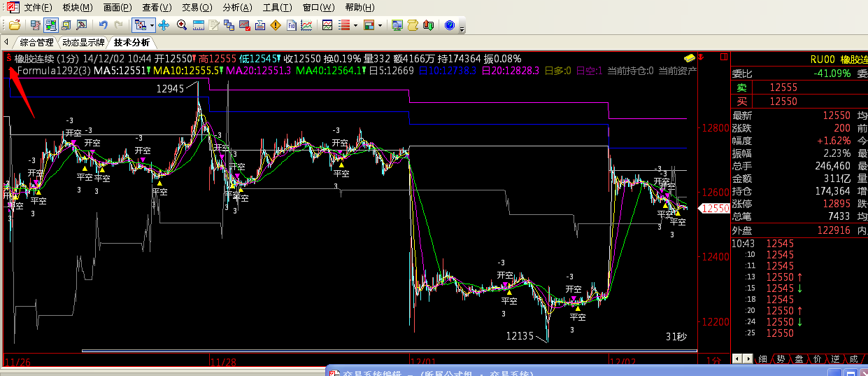Toggle the side panel icon beside price axis
This screenshot has width=868, height=376.
point(724,57)
